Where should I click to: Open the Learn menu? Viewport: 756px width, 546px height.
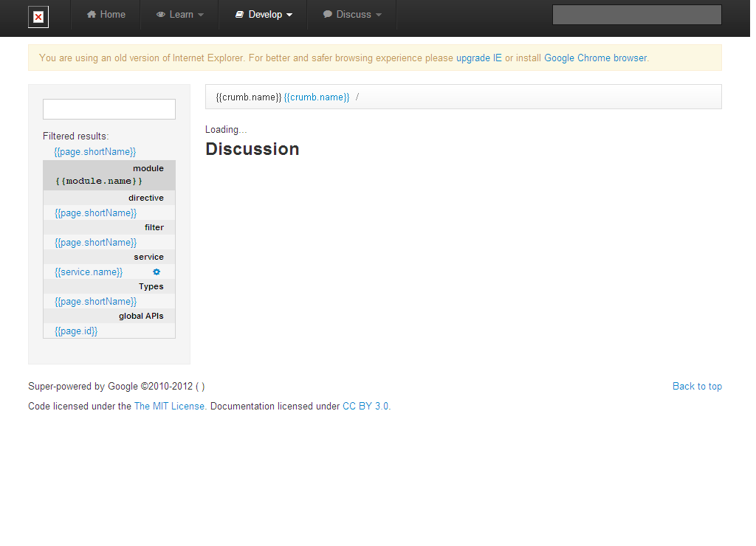pos(180,15)
